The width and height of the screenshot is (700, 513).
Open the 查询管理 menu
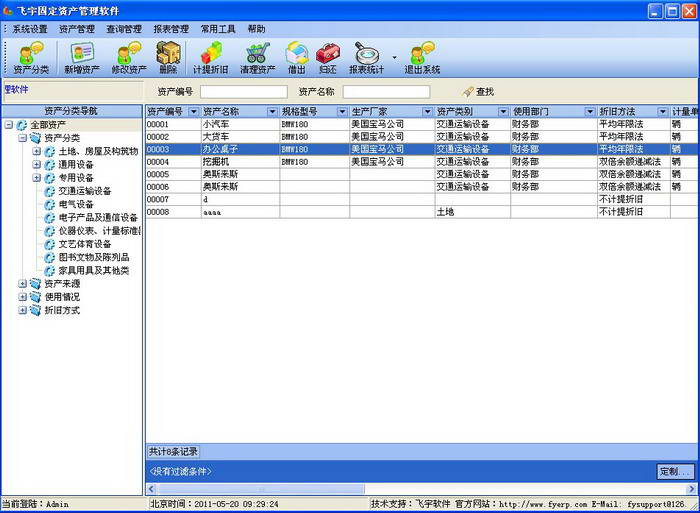pos(124,29)
